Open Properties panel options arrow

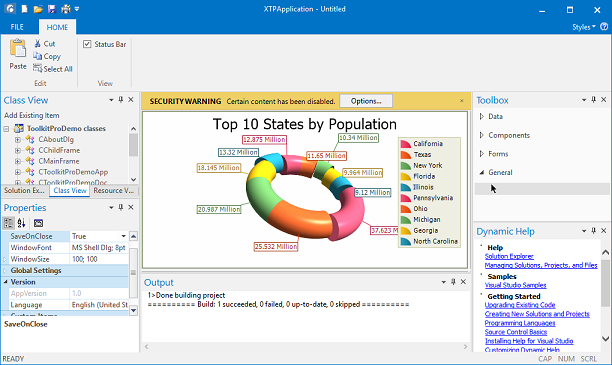(x=111, y=208)
